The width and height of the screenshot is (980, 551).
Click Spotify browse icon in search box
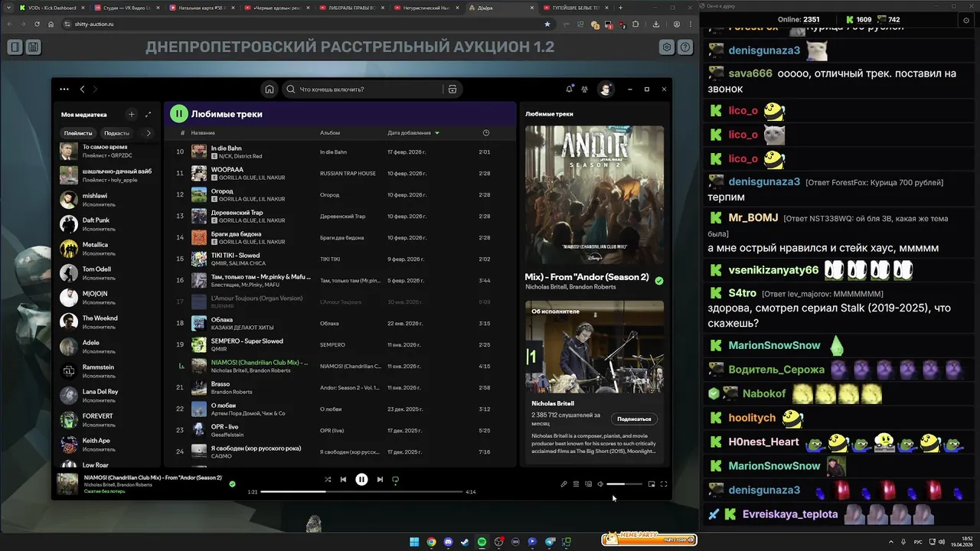click(x=452, y=89)
